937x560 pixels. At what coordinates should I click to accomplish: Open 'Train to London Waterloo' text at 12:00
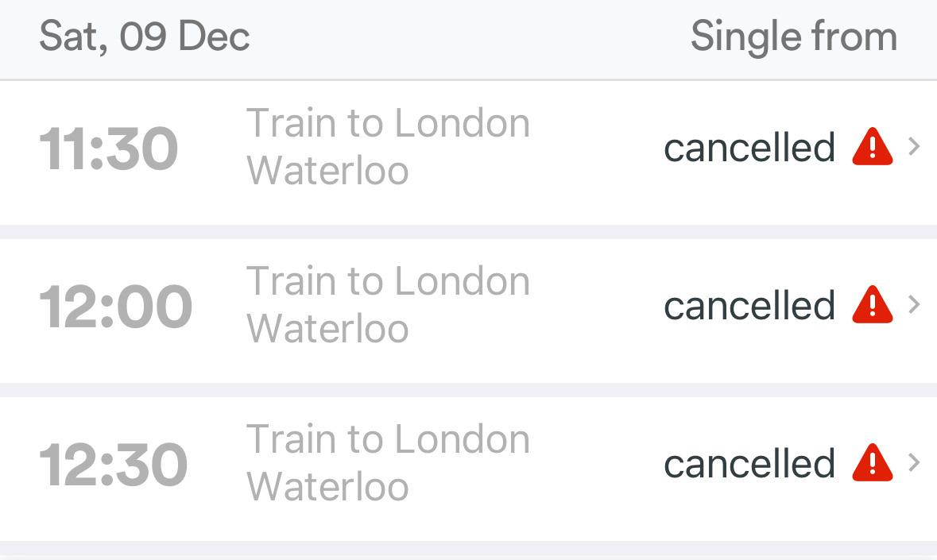pyautogui.click(x=388, y=305)
